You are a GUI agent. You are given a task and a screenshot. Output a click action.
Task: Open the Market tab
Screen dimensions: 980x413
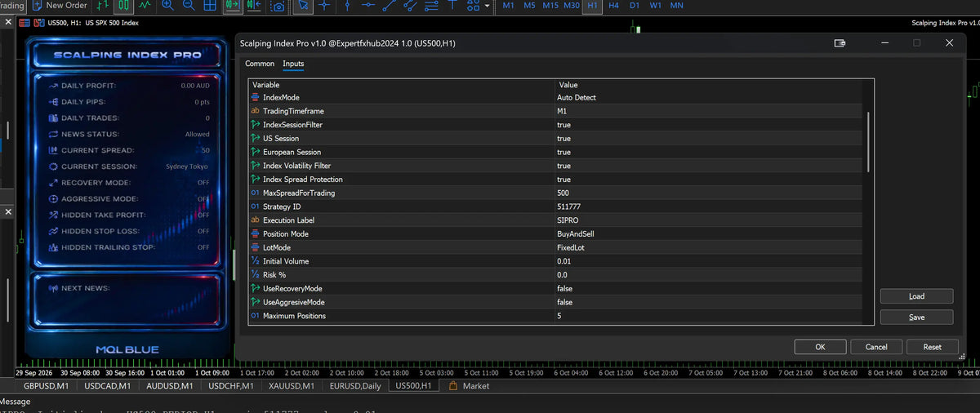point(470,385)
